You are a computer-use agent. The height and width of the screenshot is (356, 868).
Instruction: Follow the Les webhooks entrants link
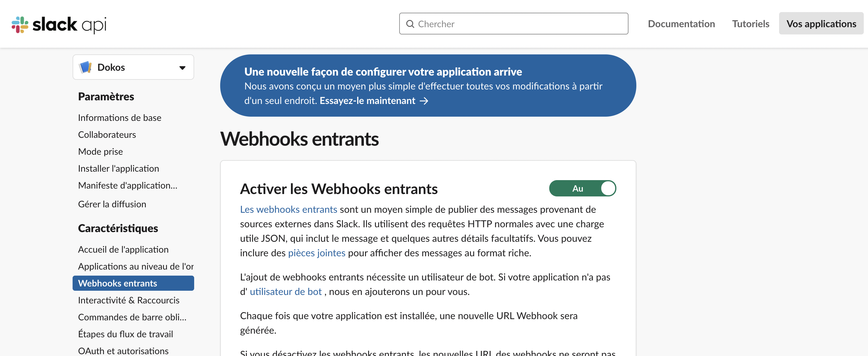(288, 209)
